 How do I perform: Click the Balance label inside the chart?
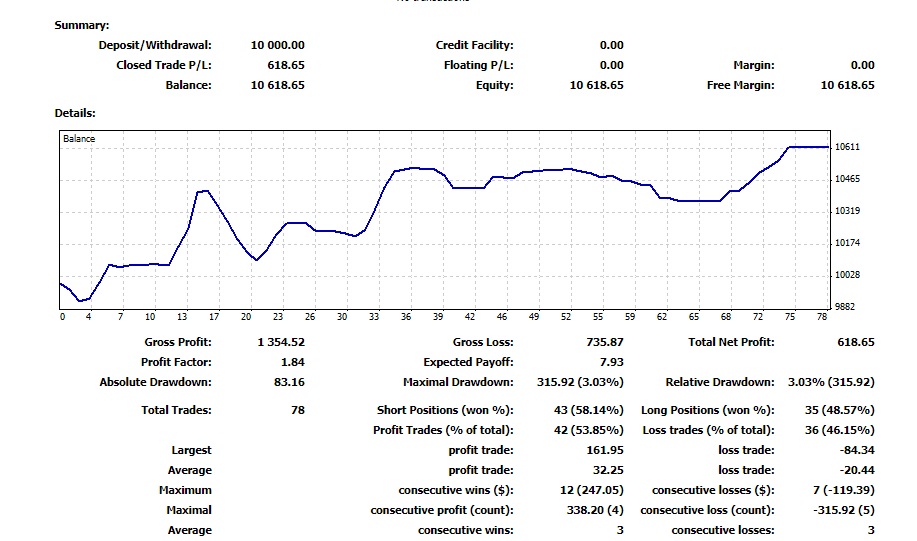tap(79, 139)
